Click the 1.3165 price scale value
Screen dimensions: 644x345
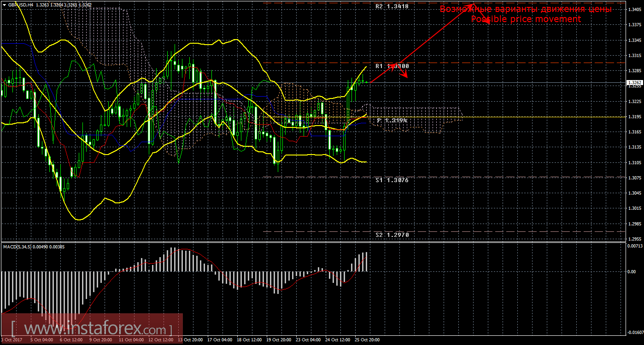click(x=634, y=132)
